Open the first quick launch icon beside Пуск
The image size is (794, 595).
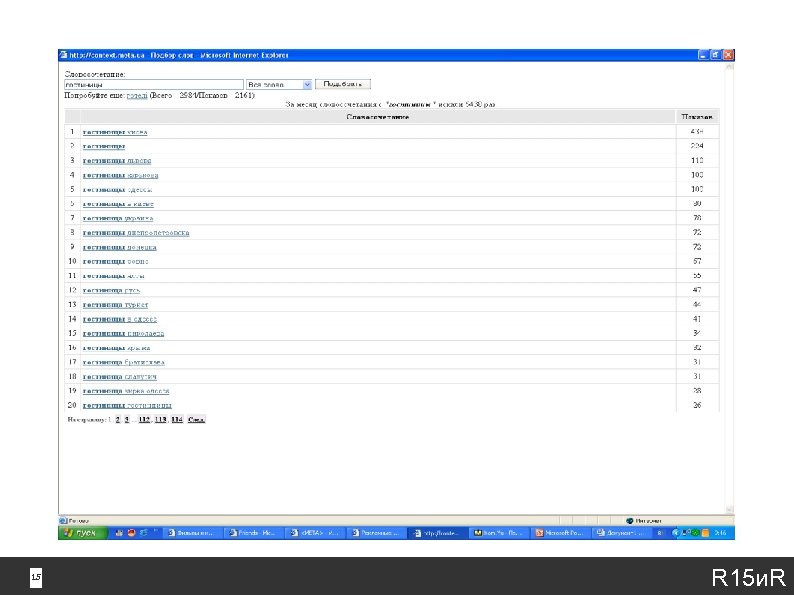tap(120, 533)
